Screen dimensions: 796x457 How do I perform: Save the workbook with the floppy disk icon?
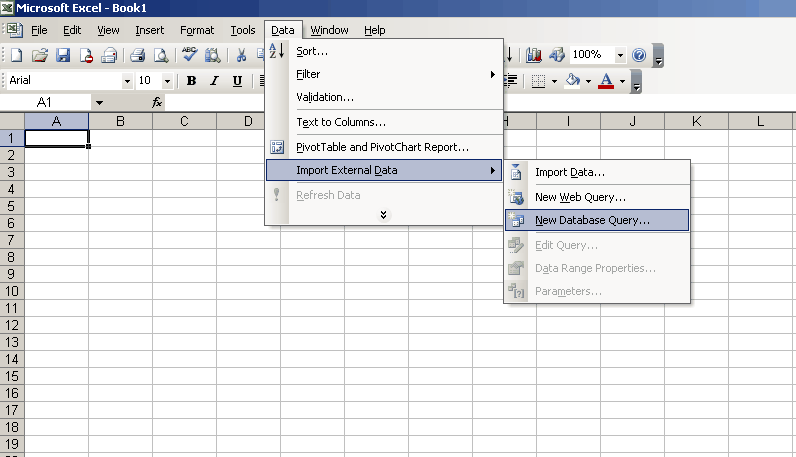[x=63, y=55]
